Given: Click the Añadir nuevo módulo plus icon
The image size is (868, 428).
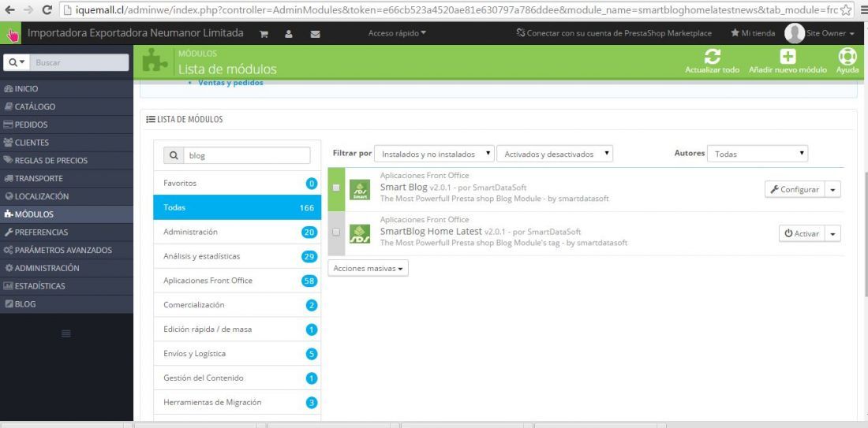Looking at the screenshot, I should tap(788, 57).
